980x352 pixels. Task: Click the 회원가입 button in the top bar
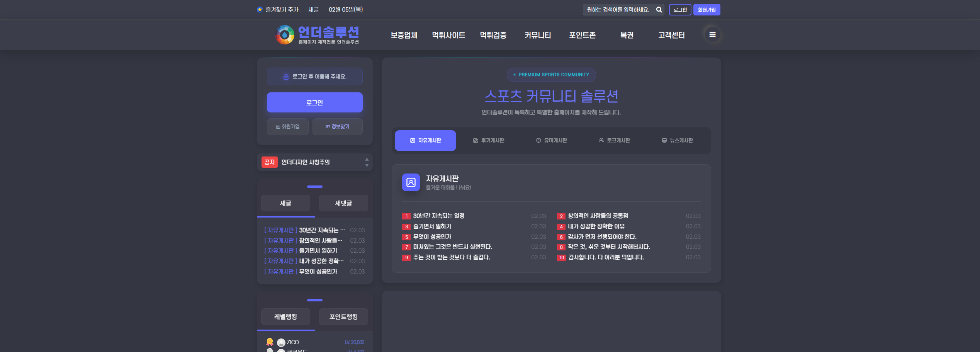click(x=707, y=10)
